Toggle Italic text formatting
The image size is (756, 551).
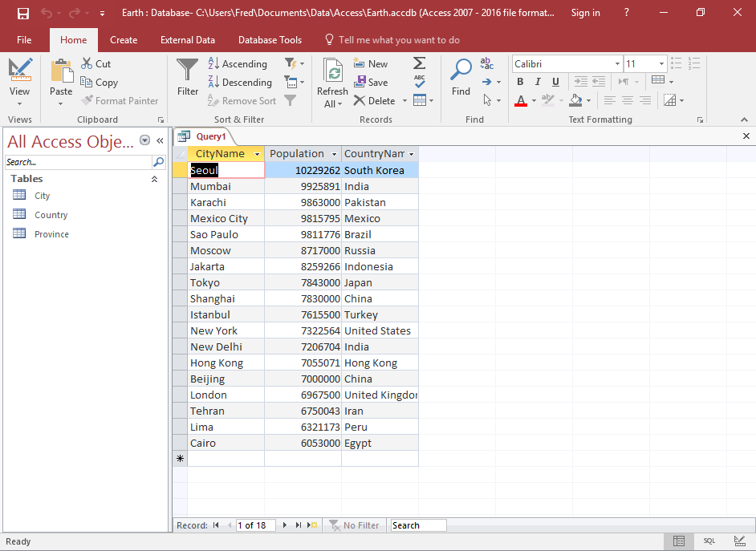pos(539,82)
